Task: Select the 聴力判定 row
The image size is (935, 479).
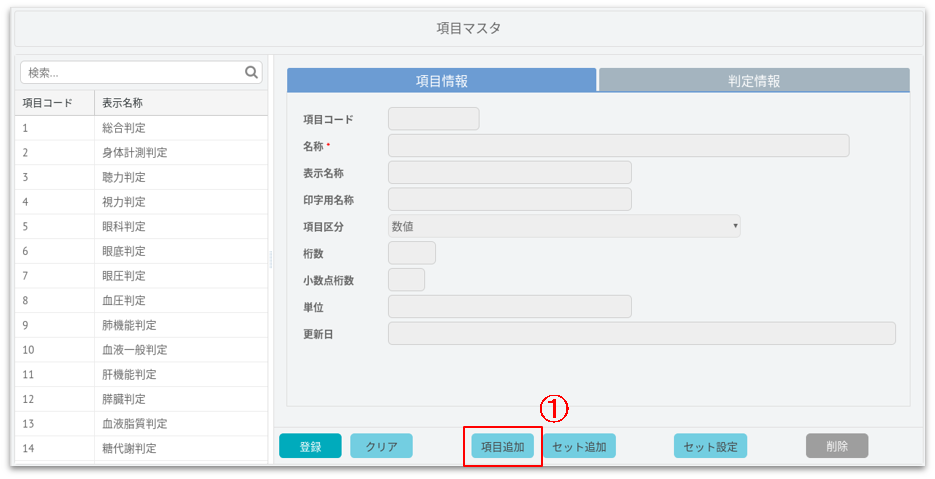Action: point(141,177)
